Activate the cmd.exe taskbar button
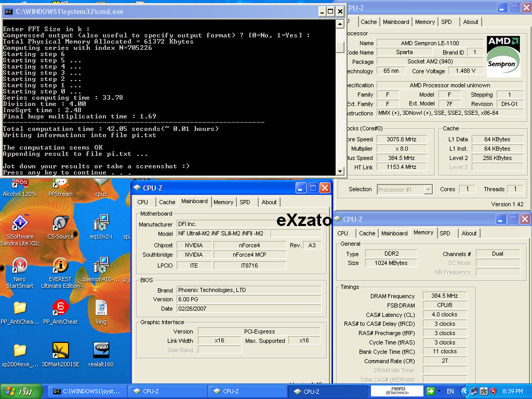This screenshot has height=399, width=532. click(87, 391)
